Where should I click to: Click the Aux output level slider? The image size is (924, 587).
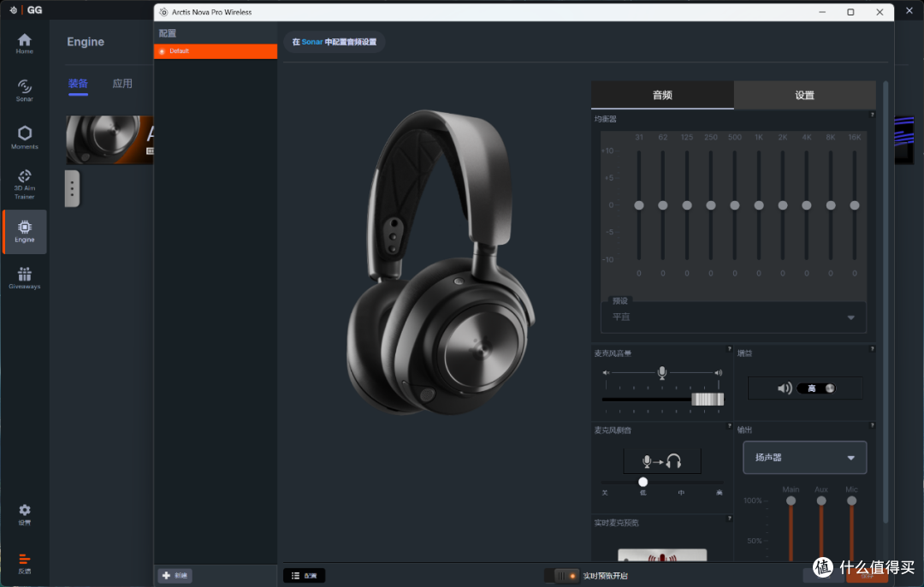coord(821,501)
